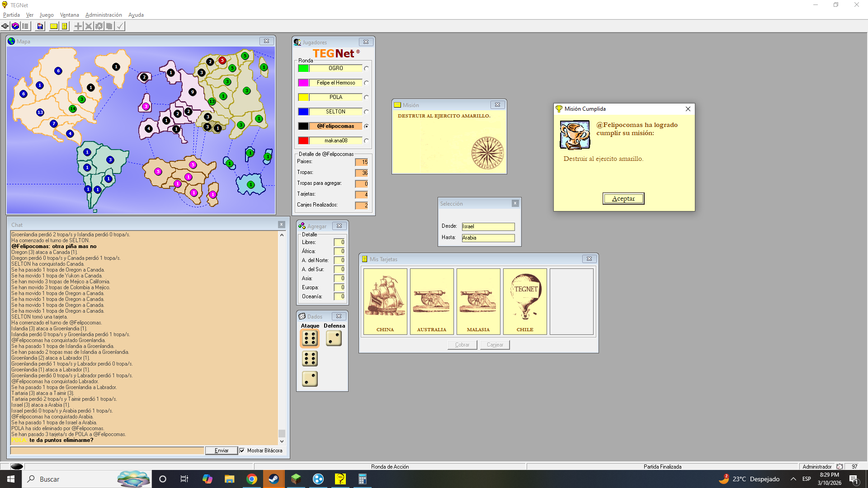Uncheck the Mostrar Bitácora checkbox
This screenshot has width=868, height=488.
242,450
